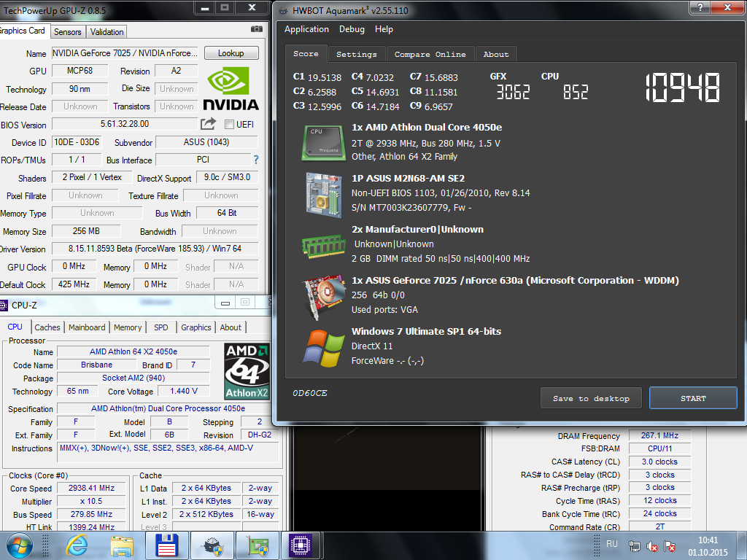The image size is (747, 560).
Task: Click the Windows logo icon in Aquamark
Action: click(324, 349)
